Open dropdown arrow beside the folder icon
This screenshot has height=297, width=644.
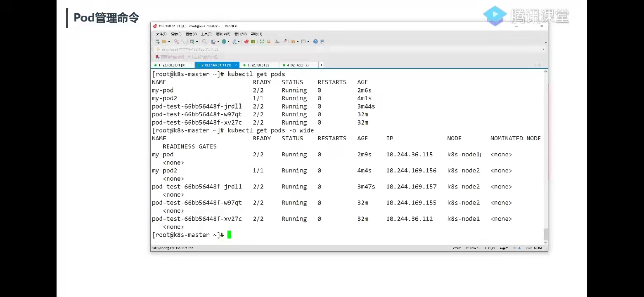point(168,42)
